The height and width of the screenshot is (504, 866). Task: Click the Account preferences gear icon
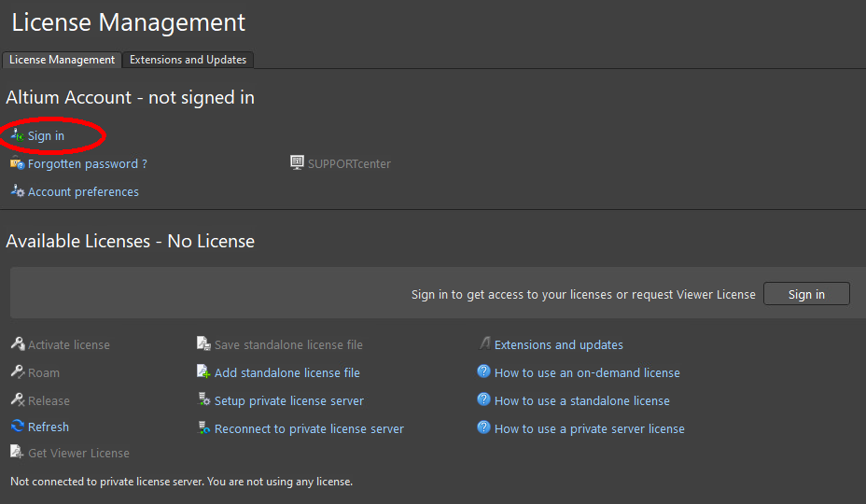click(18, 191)
